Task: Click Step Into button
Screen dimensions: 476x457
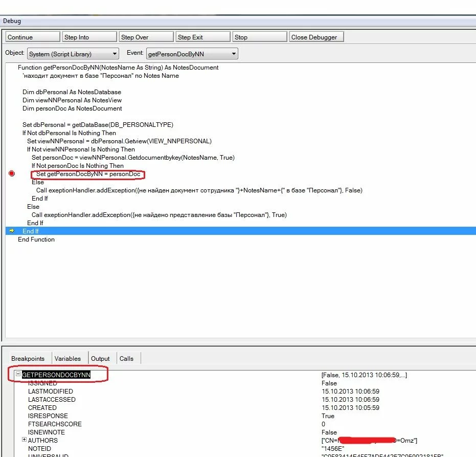Action: coord(89,37)
